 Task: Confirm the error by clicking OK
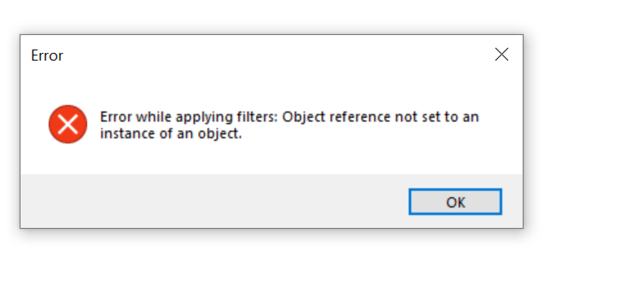tap(455, 201)
